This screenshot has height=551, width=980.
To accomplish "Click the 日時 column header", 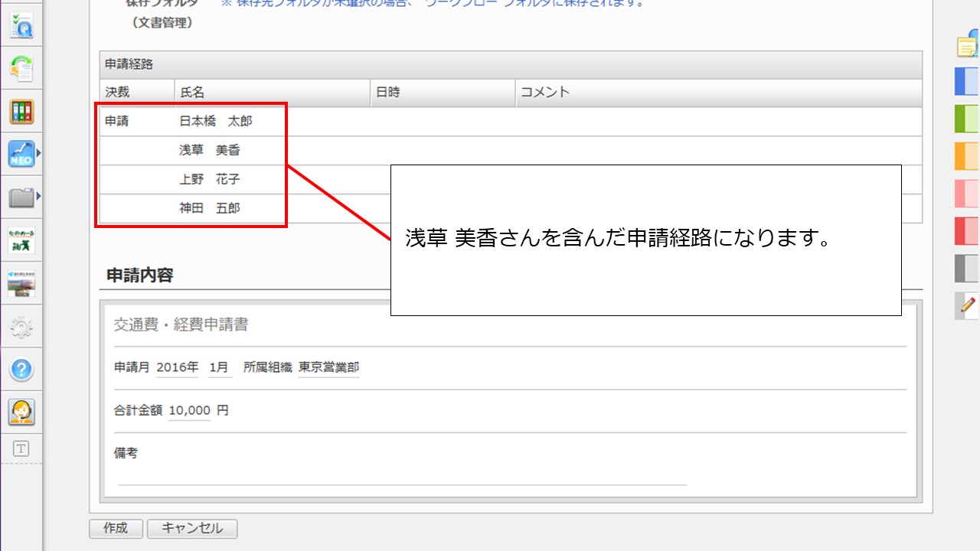I will point(443,93).
